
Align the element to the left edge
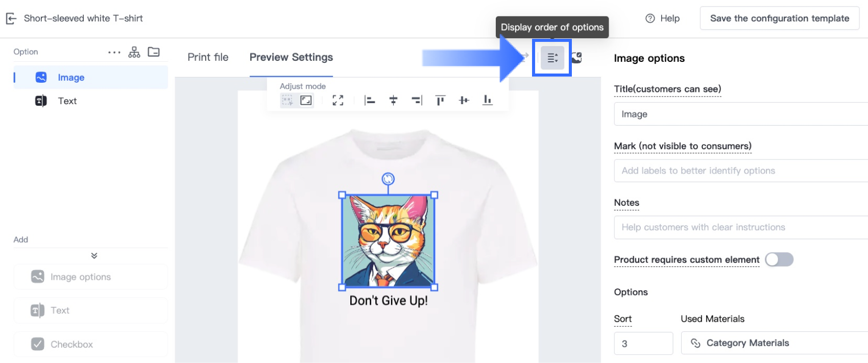tap(370, 100)
